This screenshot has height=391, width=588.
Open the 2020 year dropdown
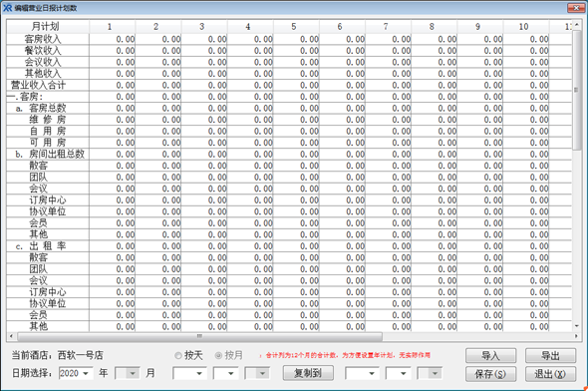(x=76, y=373)
